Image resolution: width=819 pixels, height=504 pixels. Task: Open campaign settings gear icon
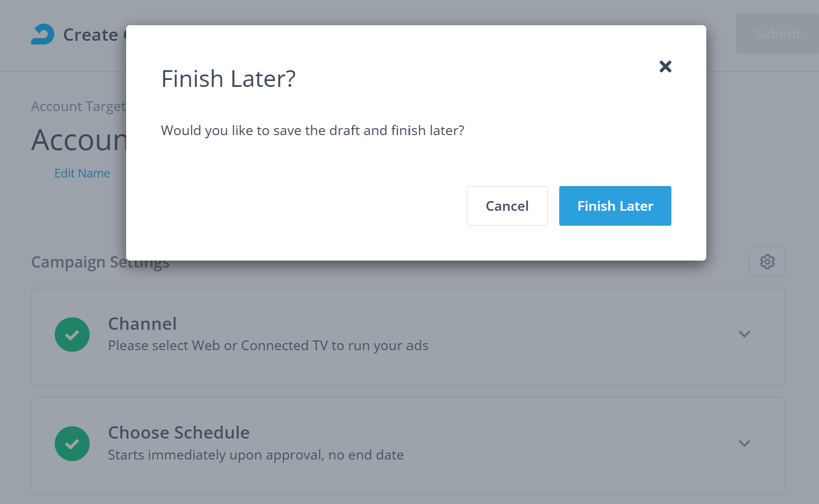[766, 262]
